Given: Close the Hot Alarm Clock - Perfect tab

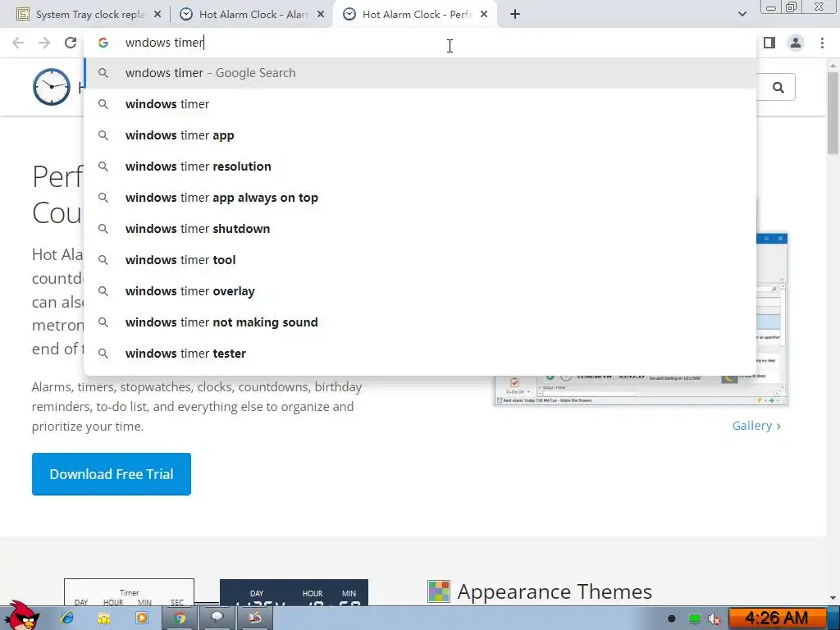Looking at the screenshot, I should [x=484, y=15].
